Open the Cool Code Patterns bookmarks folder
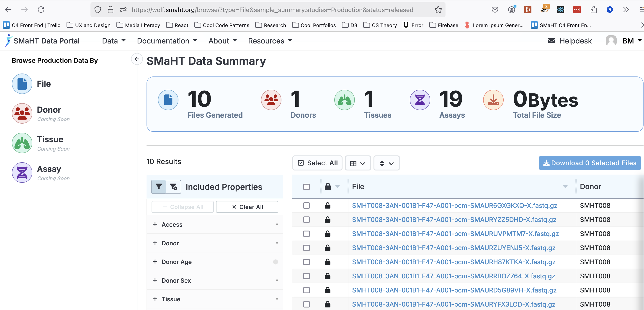 click(x=222, y=25)
